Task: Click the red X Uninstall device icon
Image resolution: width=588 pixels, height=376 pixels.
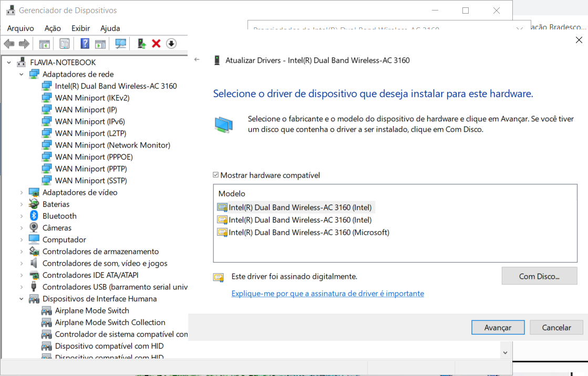Action: (157, 44)
